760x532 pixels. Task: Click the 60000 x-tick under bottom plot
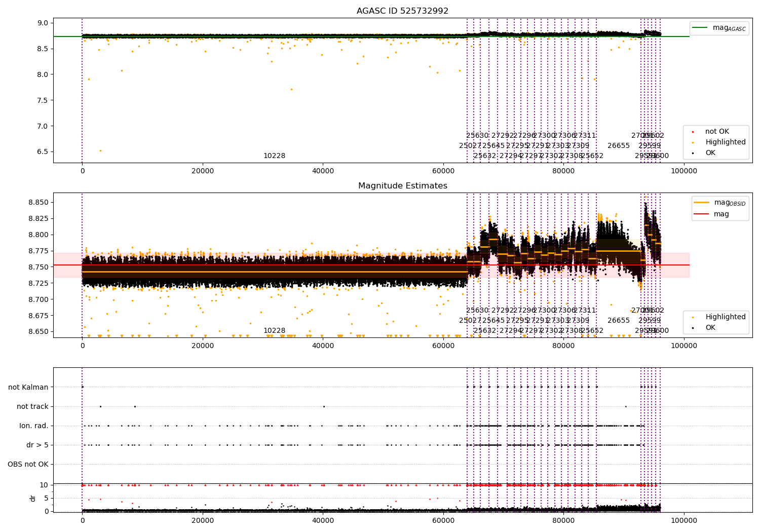point(443,520)
